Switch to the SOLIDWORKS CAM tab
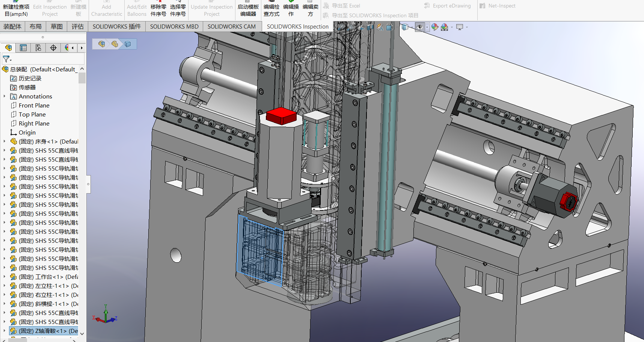Image resolution: width=644 pixels, height=342 pixels. 231,27
